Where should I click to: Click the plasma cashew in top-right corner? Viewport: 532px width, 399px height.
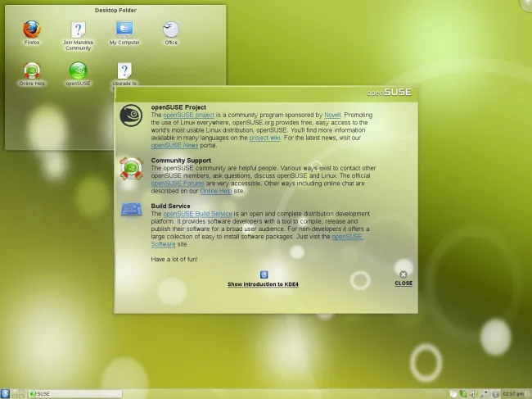pyautogui.click(x=525, y=6)
